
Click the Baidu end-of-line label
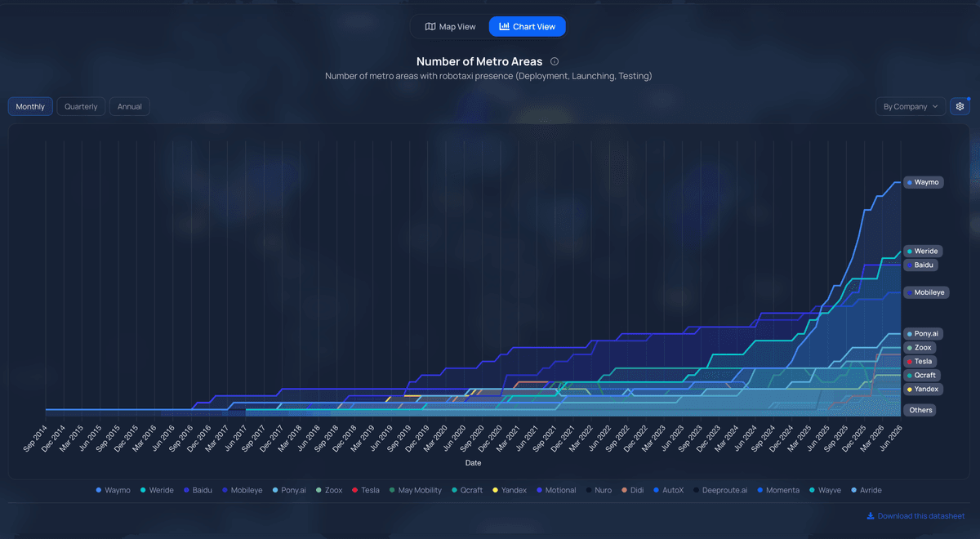920,265
